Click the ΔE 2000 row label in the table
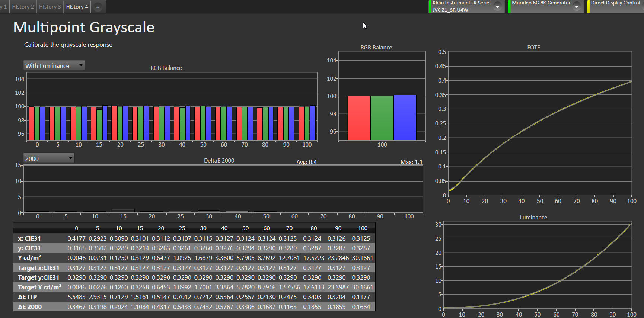This screenshot has width=644, height=318. pos(30,307)
